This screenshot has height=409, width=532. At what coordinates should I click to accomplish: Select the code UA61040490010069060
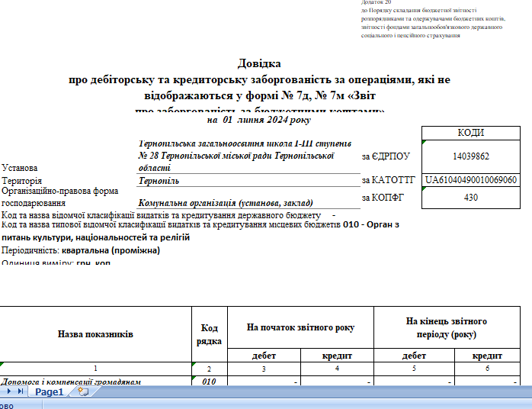[470, 180]
